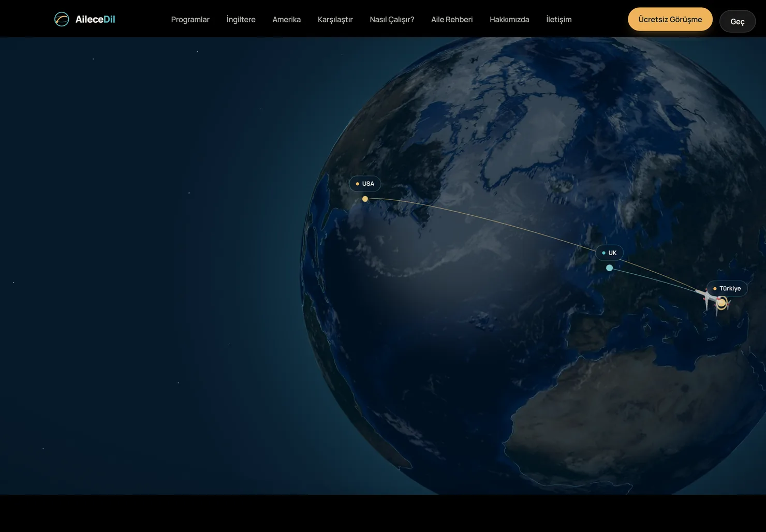This screenshot has width=766, height=532.
Task: Select the Türkiye label on the globe
Action: 727,288
